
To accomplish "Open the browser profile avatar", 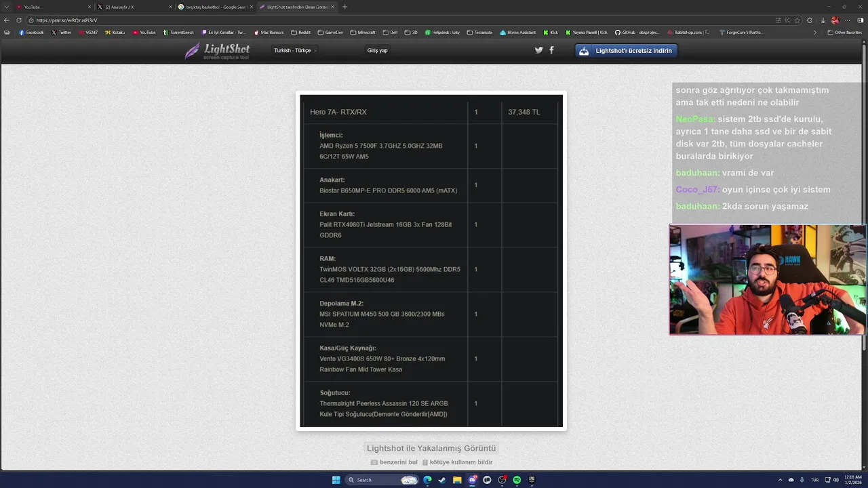I will point(835,20).
